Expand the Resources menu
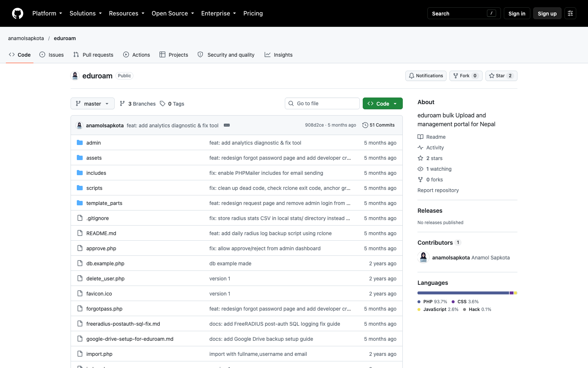 126,13
